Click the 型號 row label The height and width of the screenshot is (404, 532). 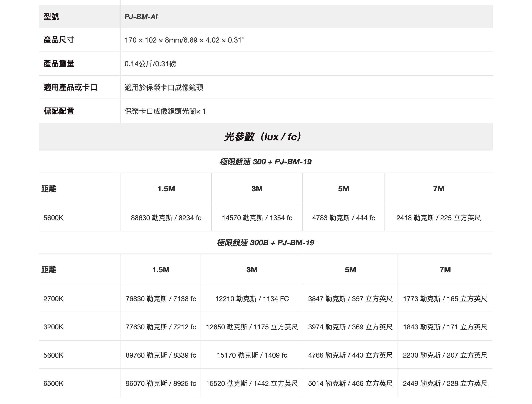51,17
